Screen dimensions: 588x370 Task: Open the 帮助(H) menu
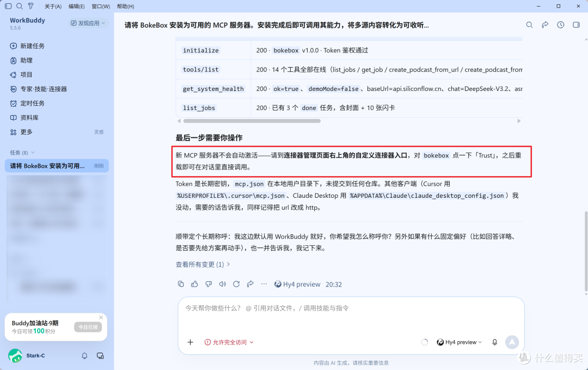(125, 7)
